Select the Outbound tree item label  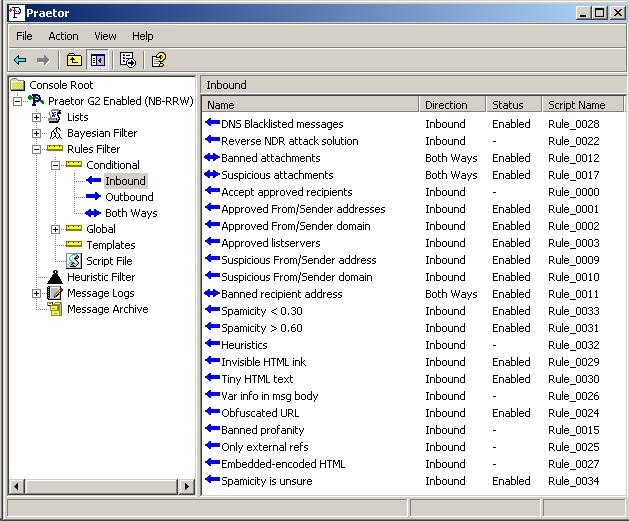(129, 197)
